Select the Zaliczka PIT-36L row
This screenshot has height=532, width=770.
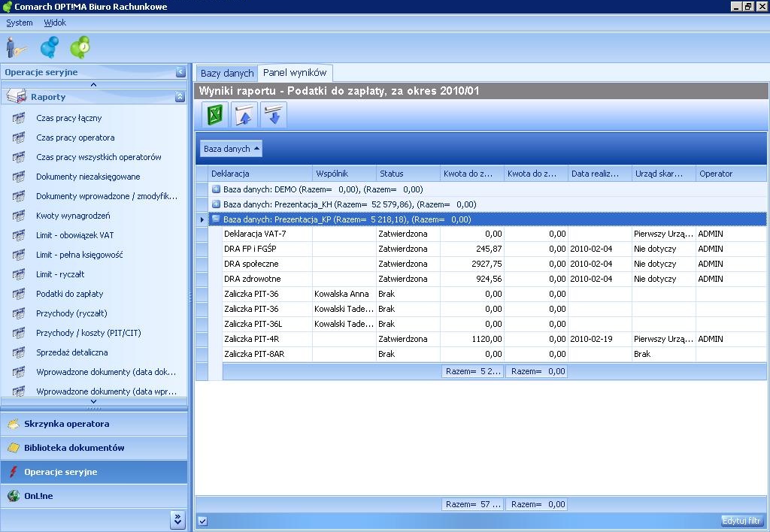tap(495, 324)
